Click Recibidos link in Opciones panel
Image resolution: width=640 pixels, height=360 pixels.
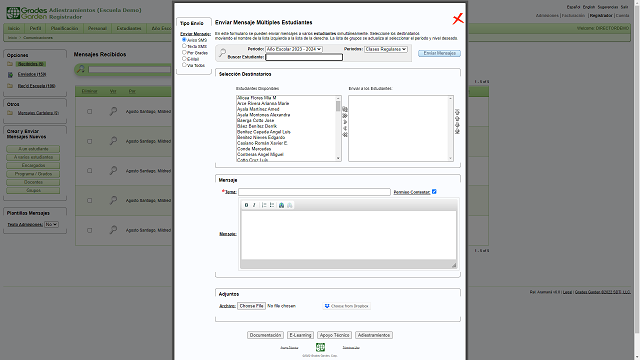pyautogui.click(x=31, y=64)
